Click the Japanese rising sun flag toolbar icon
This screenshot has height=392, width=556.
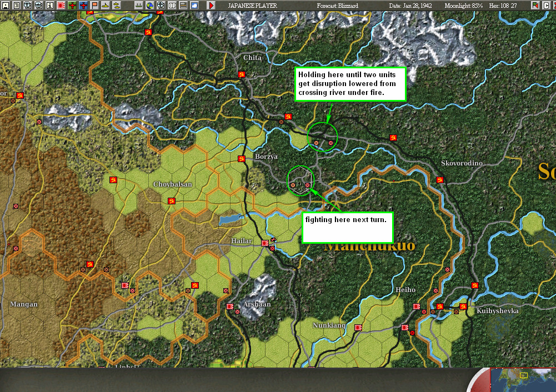pos(61,6)
